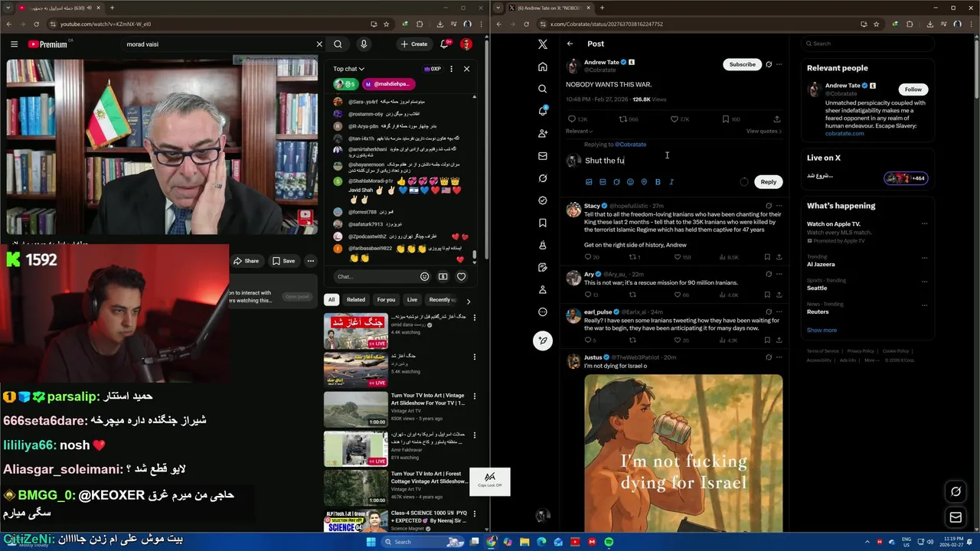Open X Messages envelope in sidebar

pyautogui.click(x=543, y=155)
